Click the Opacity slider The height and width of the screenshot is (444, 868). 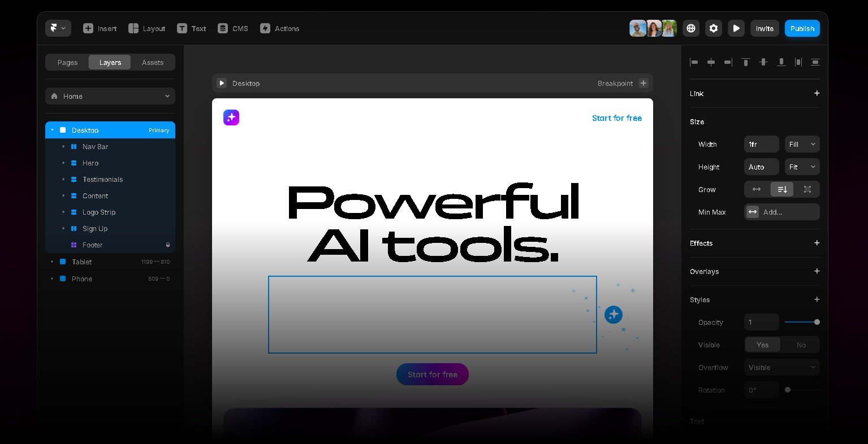pos(802,322)
